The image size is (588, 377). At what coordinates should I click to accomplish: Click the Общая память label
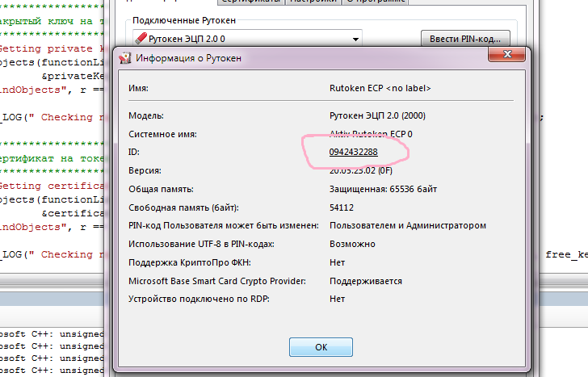click(x=161, y=189)
